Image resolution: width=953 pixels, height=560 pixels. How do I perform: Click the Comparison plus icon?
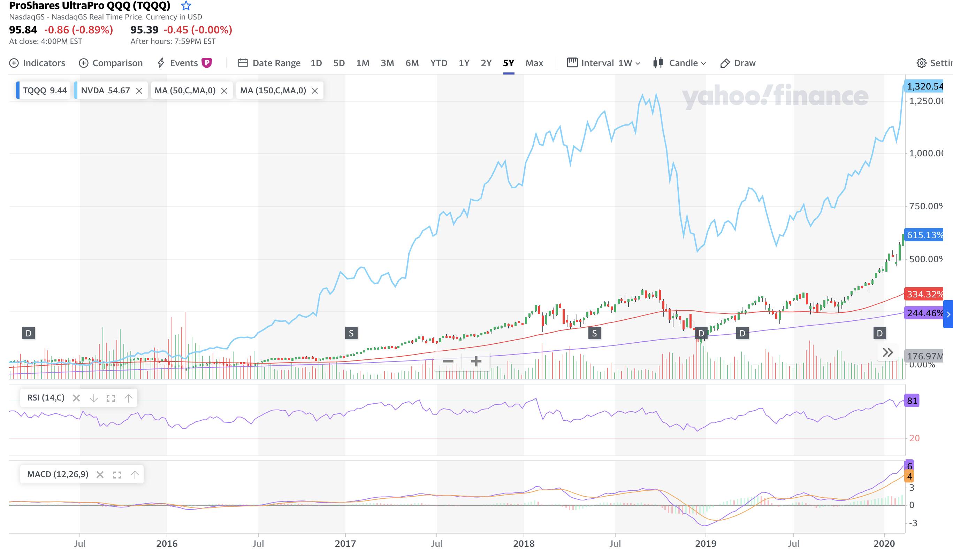click(x=83, y=63)
